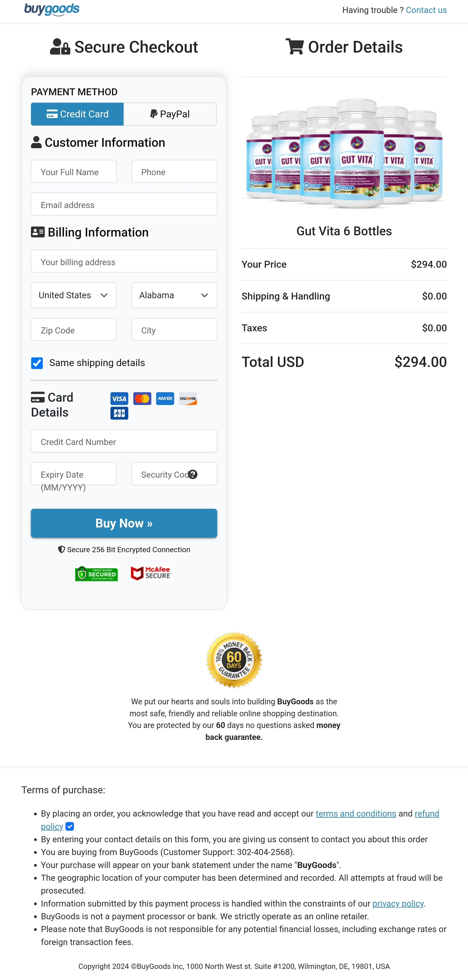Click the refund policy checkmark badge

point(70,826)
